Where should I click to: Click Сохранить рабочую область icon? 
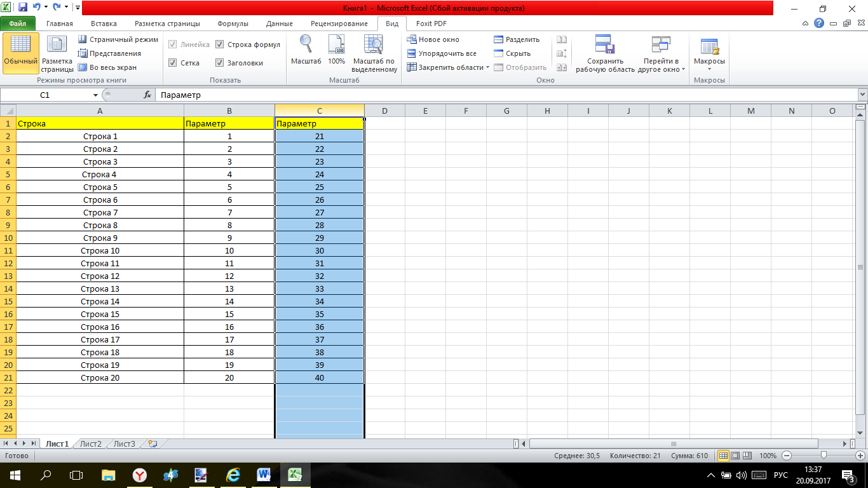tap(604, 45)
